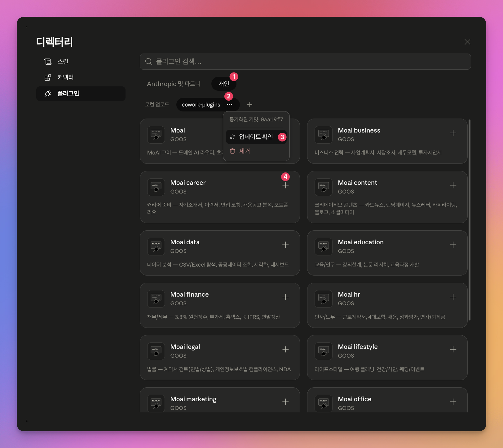Click the Moai education thumbnail icon
This screenshot has height=448, width=503.
point(323,246)
